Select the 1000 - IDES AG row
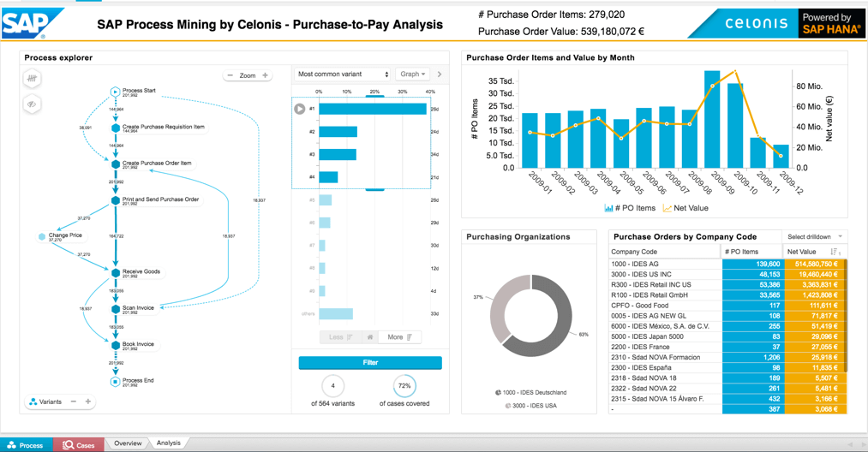The image size is (868, 452). (x=727, y=264)
